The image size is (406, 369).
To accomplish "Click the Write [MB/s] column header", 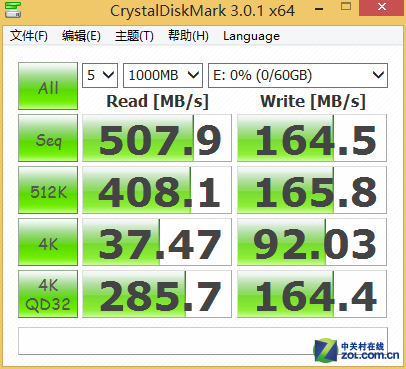I will [313, 101].
